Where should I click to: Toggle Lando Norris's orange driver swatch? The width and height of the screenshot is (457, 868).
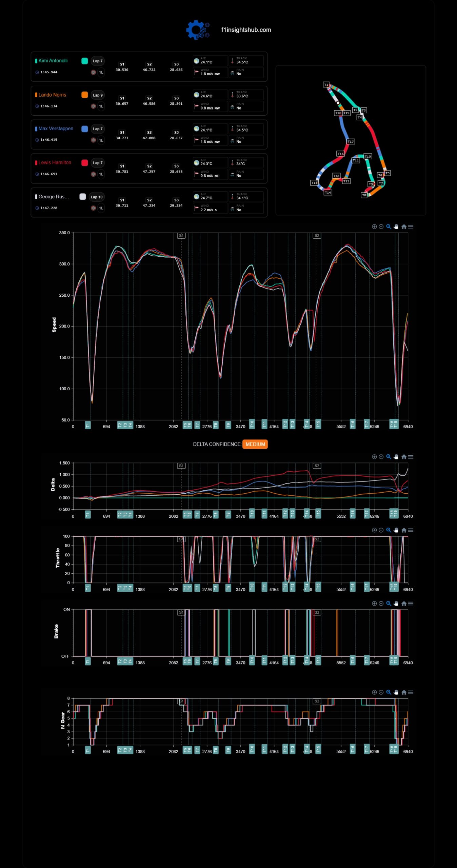85,95
